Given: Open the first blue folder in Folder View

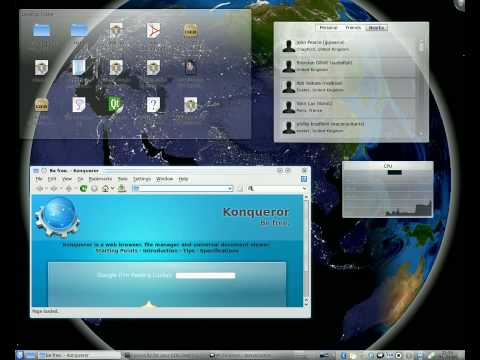Looking at the screenshot, I should (41, 30).
